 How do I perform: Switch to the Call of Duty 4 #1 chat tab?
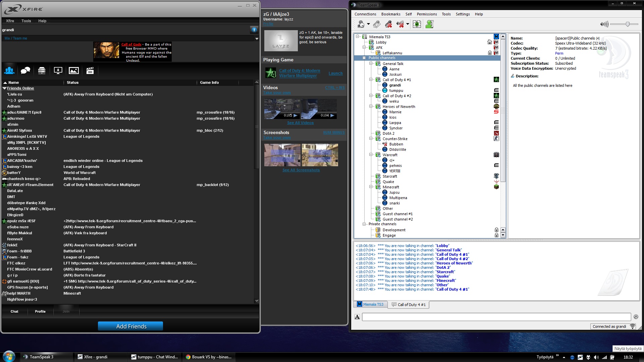(409, 305)
